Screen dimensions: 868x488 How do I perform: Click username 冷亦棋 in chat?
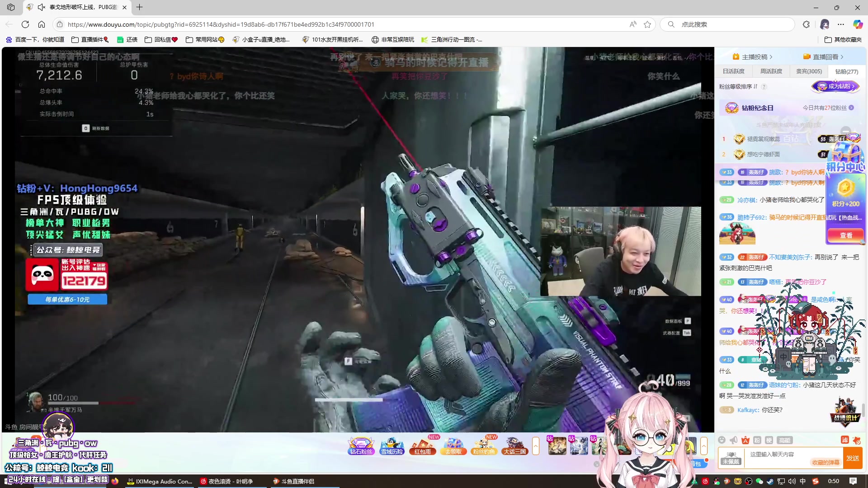(x=747, y=200)
